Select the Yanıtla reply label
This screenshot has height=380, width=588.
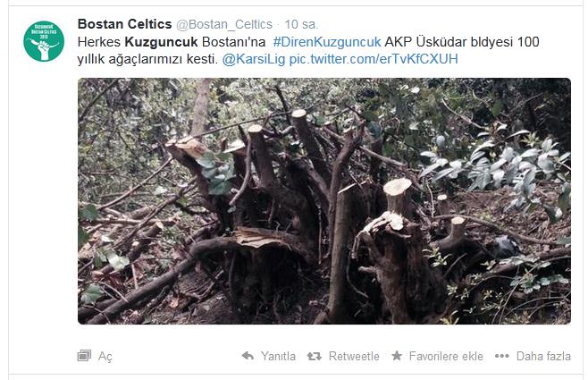click(x=278, y=356)
